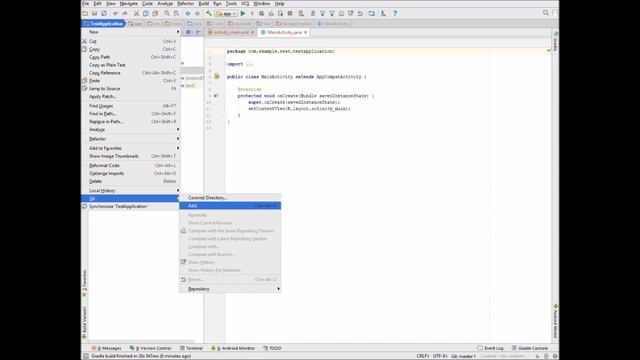Open the Android Monitor tool window
This screenshot has width=640, height=360.
click(233, 348)
